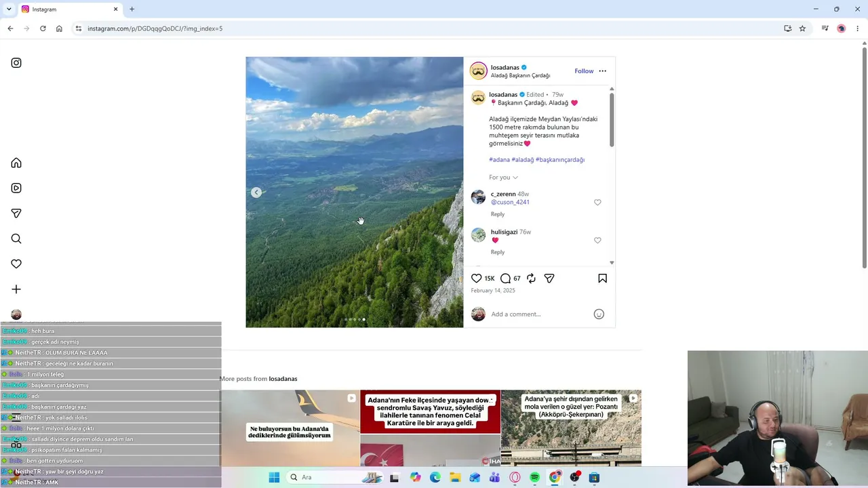Click the browser Home button

click(x=59, y=28)
